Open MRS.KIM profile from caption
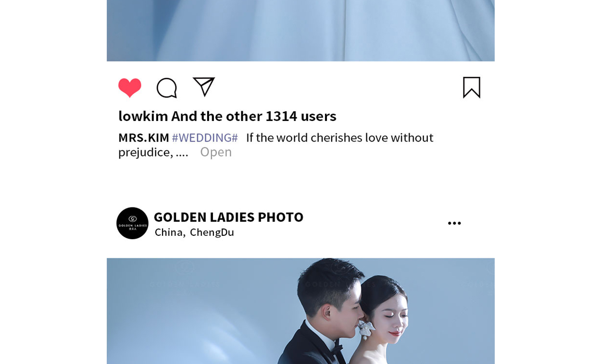 144,138
